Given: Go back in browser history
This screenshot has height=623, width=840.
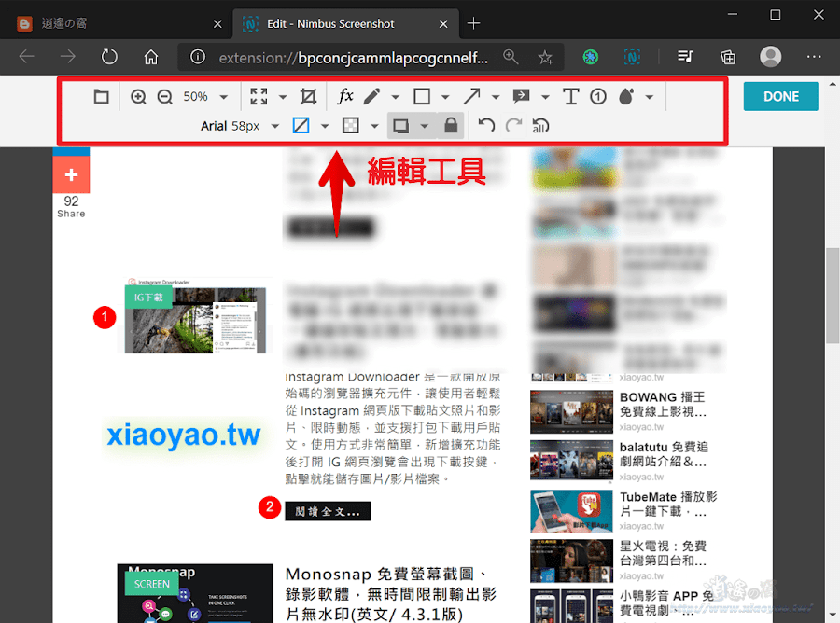Looking at the screenshot, I should coord(26,57).
